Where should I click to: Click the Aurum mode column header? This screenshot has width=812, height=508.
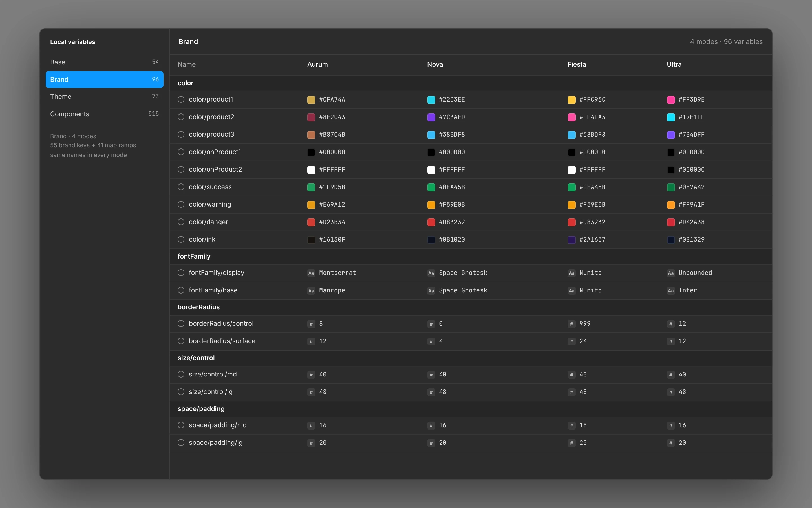click(x=317, y=65)
